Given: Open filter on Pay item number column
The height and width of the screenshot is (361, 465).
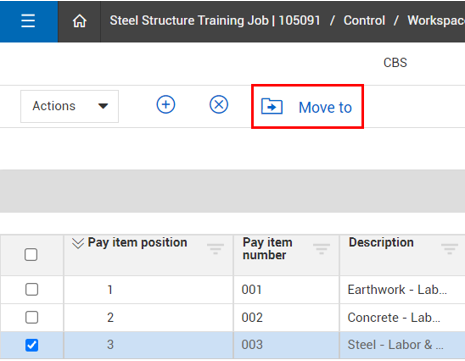Looking at the screenshot, I should click(x=321, y=249).
